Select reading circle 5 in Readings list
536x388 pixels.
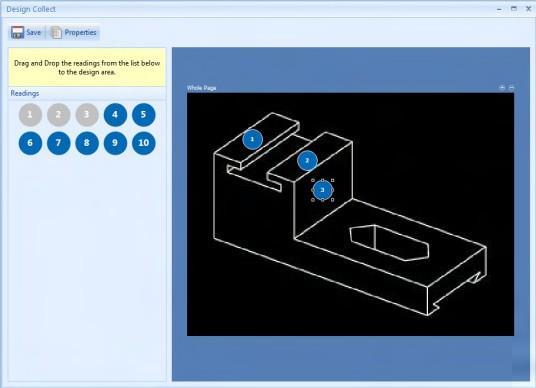144,115
